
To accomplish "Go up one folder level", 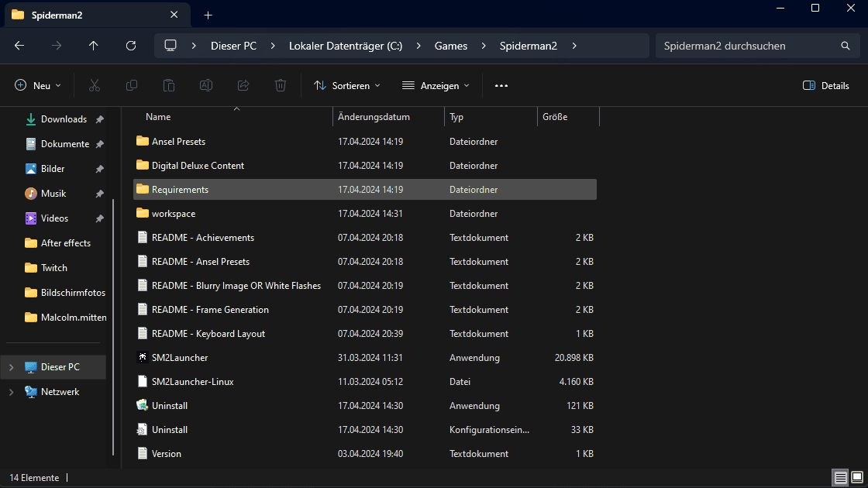I will coord(94,46).
